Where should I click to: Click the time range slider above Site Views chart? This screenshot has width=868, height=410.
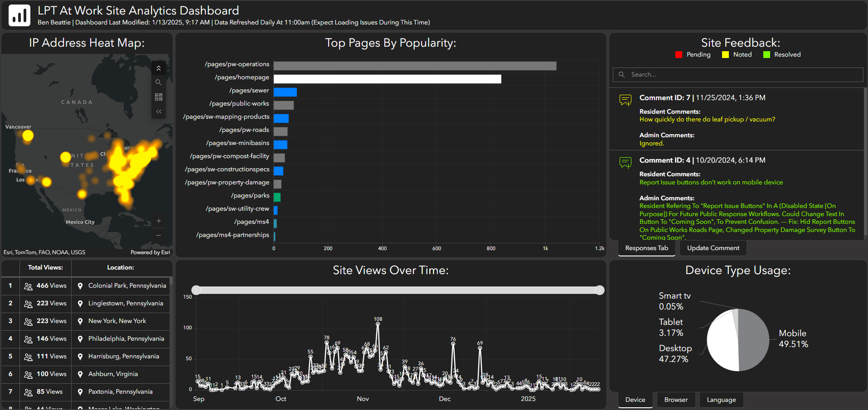tap(398, 290)
